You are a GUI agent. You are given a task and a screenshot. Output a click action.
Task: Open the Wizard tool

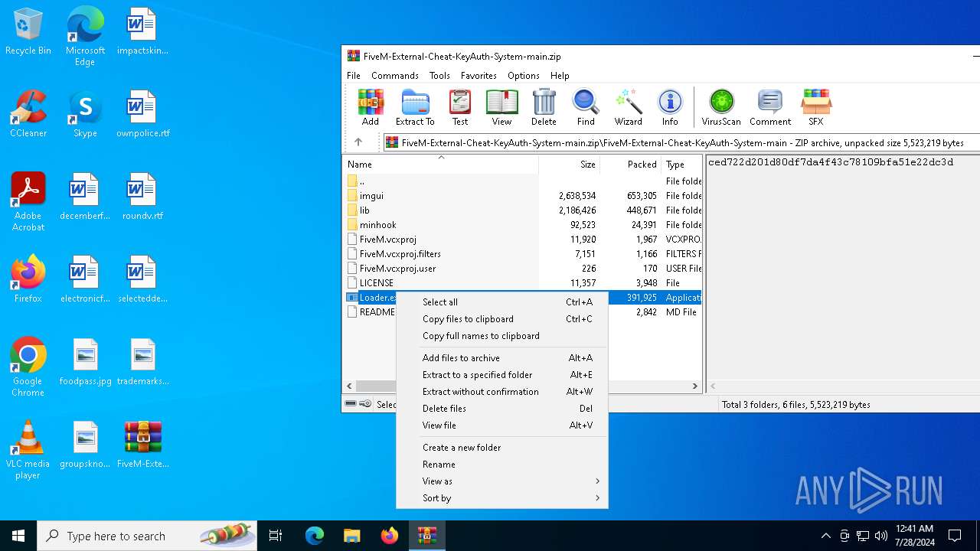[628, 107]
